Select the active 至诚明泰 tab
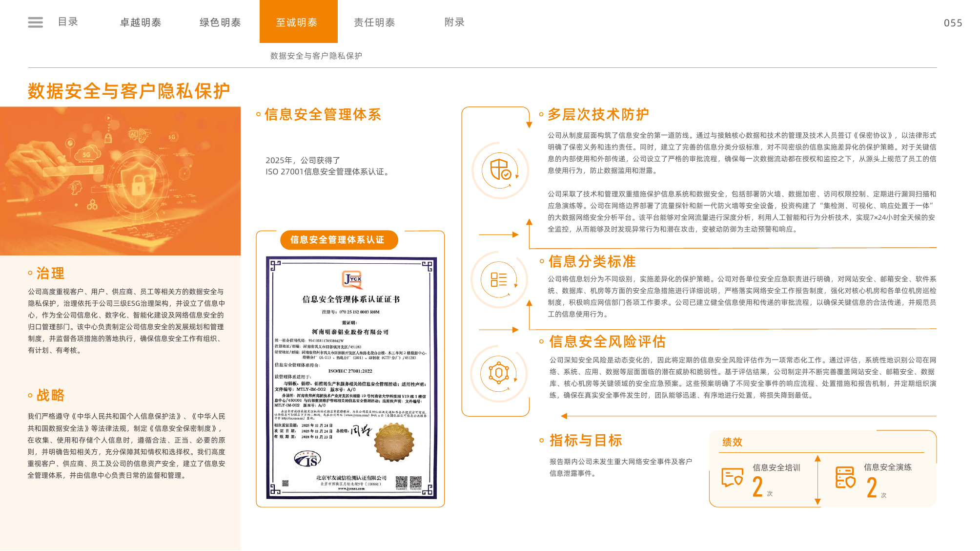This screenshot has height=551, width=980. [298, 21]
